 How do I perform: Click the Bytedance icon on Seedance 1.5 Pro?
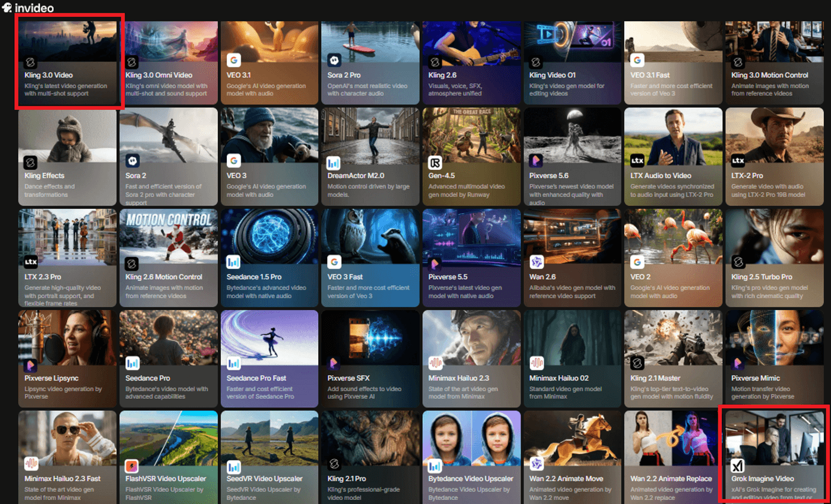tap(233, 262)
